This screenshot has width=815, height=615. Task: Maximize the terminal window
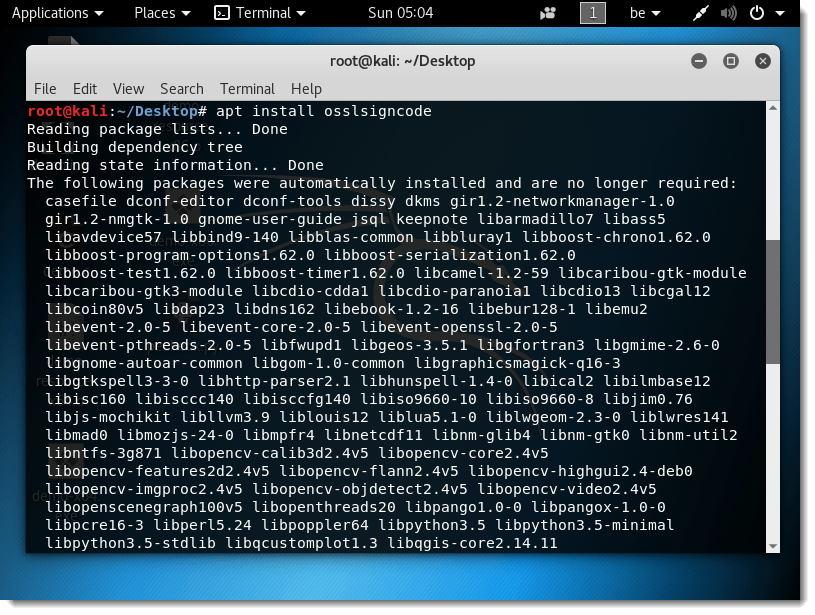(731, 61)
